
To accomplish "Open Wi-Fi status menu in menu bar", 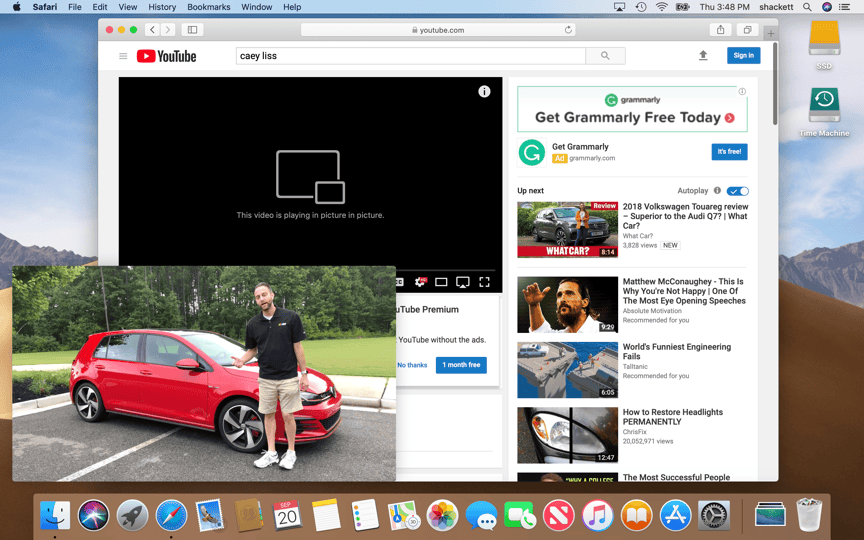I will tap(662, 7).
